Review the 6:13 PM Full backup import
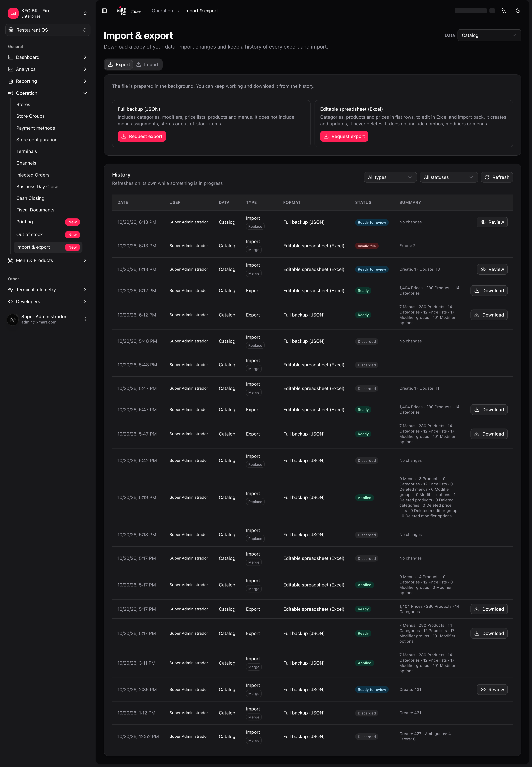 [x=492, y=222]
